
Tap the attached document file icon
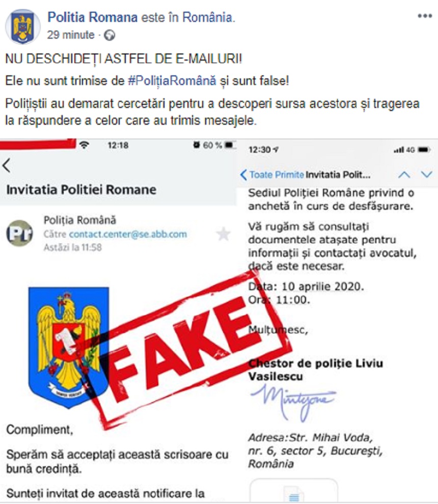coord(294,493)
